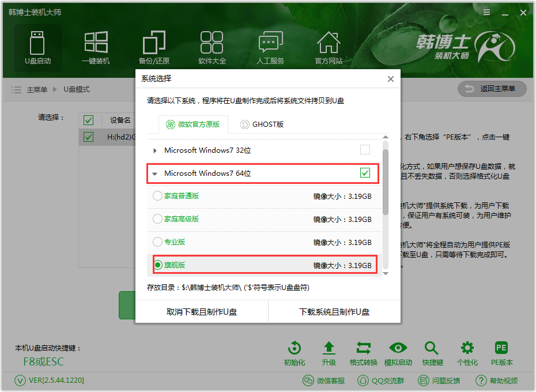This screenshot has width=536, height=392.
Task: Click the 返回主菜单 button
Action: pos(492,89)
